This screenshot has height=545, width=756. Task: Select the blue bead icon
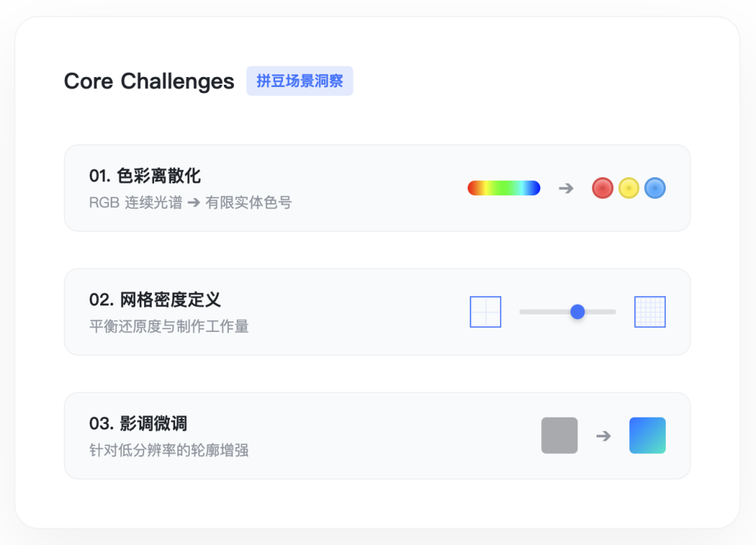click(x=654, y=188)
